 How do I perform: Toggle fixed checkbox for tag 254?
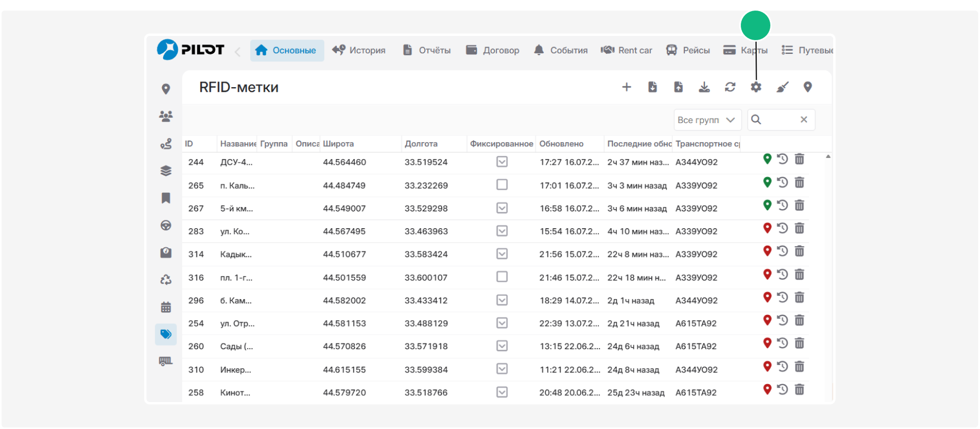(x=502, y=323)
